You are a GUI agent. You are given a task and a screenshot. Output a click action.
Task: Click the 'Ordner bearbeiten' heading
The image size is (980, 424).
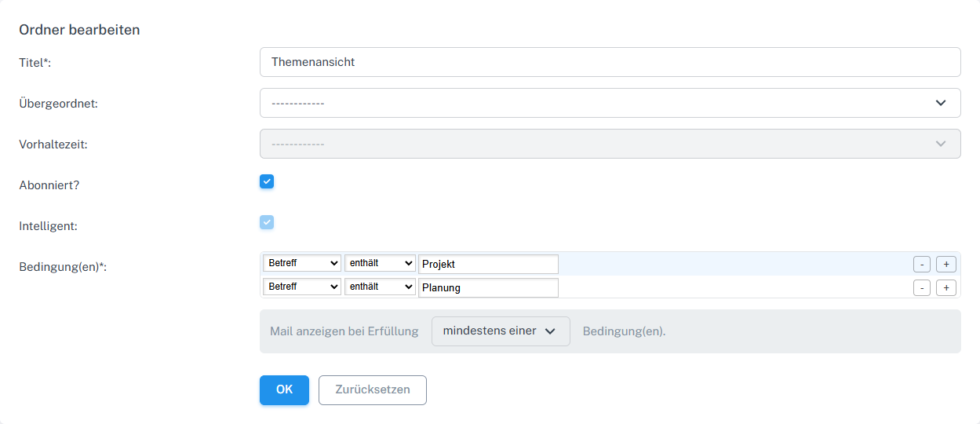tap(79, 31)
